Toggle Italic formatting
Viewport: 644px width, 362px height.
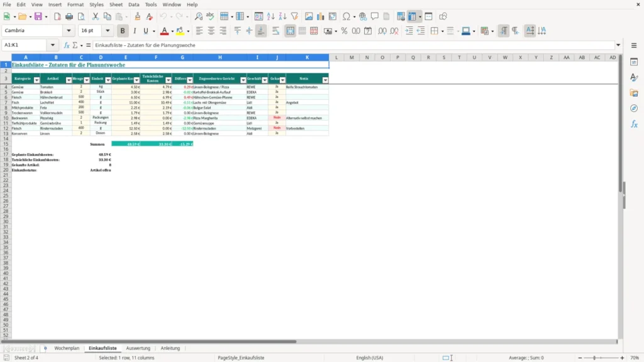(135, 31)
